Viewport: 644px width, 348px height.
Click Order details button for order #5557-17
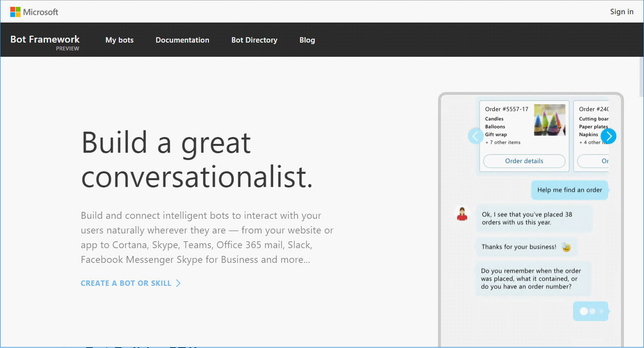point(524,161)
